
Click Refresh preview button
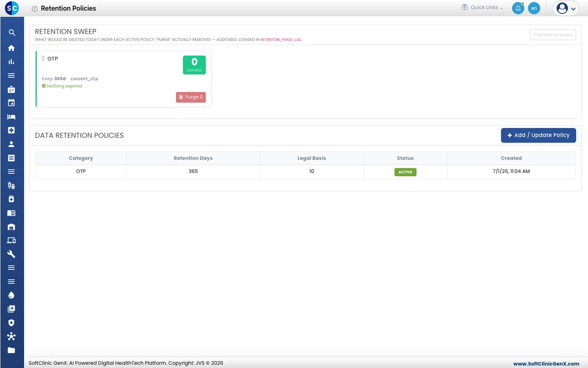point(553,35)
